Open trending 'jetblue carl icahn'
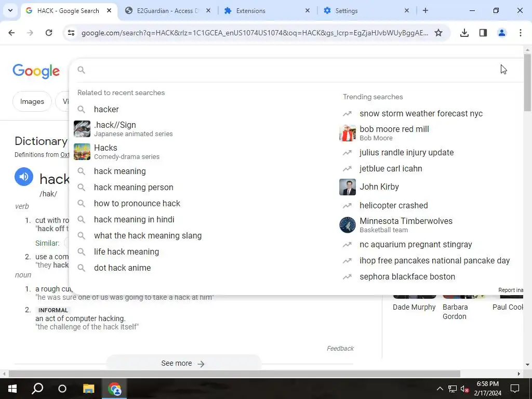 391,169
